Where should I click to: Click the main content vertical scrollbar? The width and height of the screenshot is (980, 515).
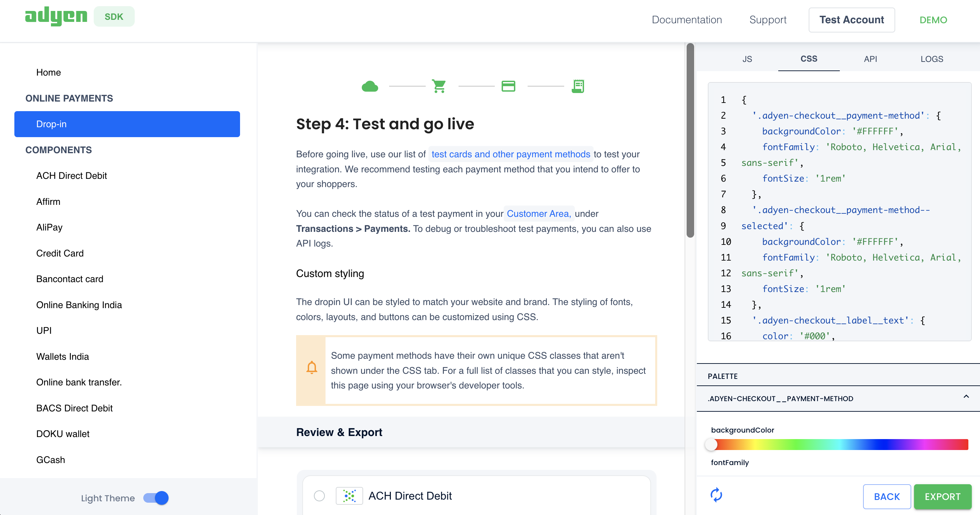click(x=690, y=141)
